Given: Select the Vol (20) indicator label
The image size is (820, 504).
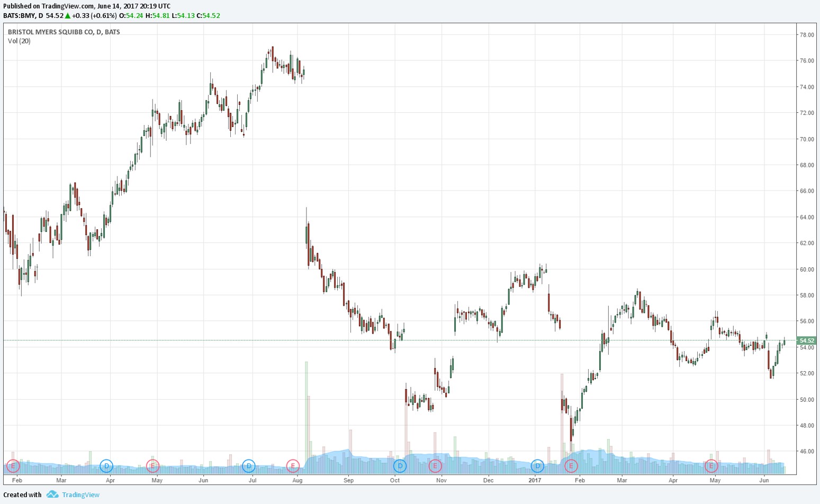Looking at the screenshot, I should 19,41.
